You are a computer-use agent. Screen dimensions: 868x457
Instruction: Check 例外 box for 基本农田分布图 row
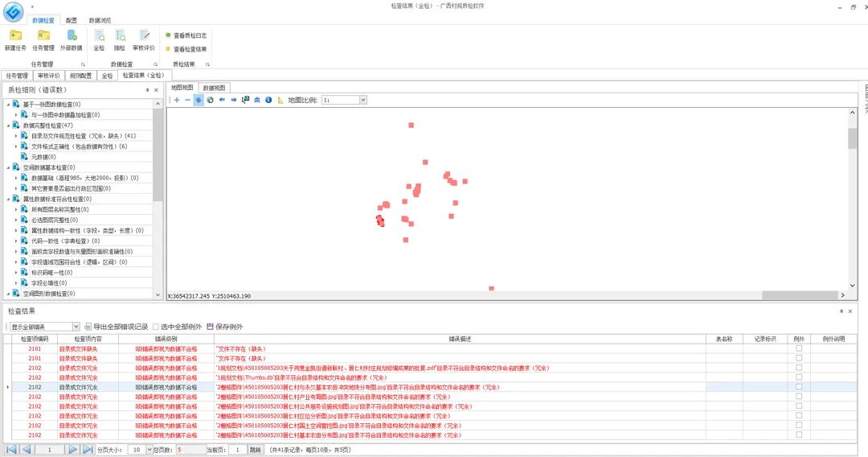[799, 434]
